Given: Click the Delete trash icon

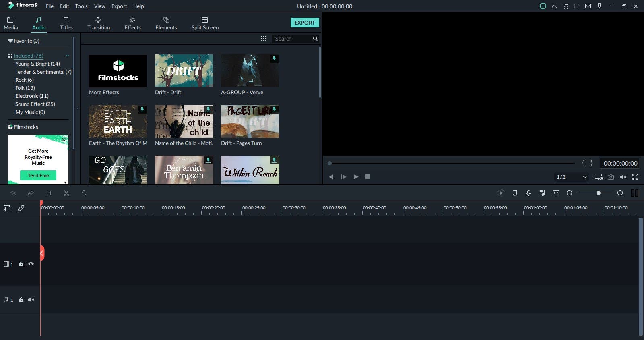Looking at the screenshot, I should tap(49, 193).
